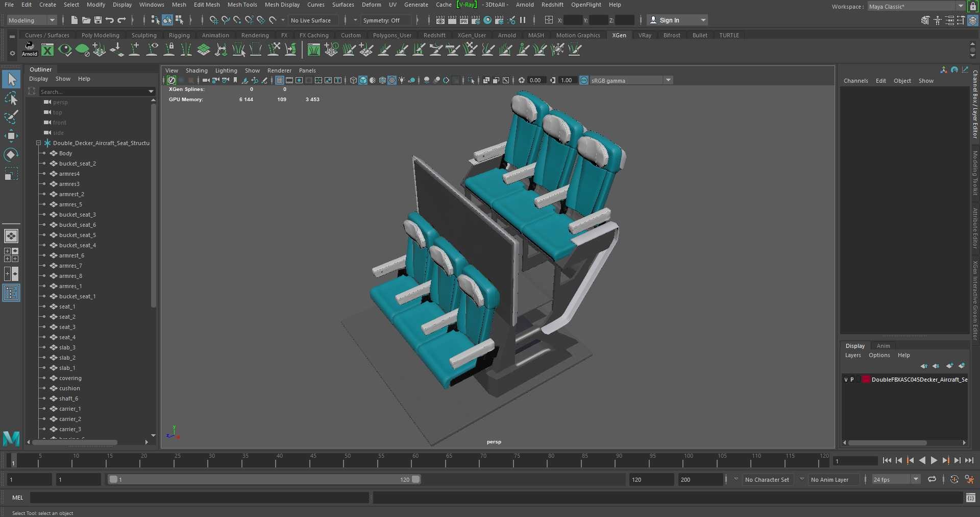980x517 pixels.
Task: Toggle layer visibility V box
Action: (x=846, y=380)
